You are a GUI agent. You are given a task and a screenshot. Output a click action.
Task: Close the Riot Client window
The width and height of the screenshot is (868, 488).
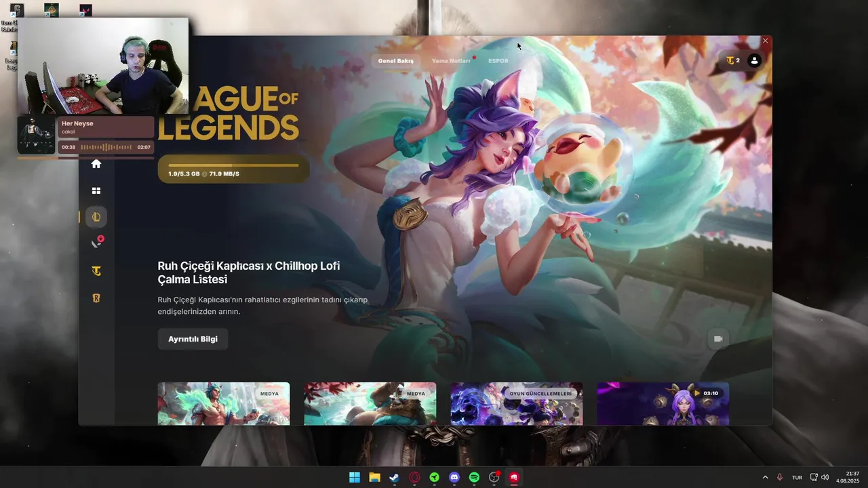point(766,41)
